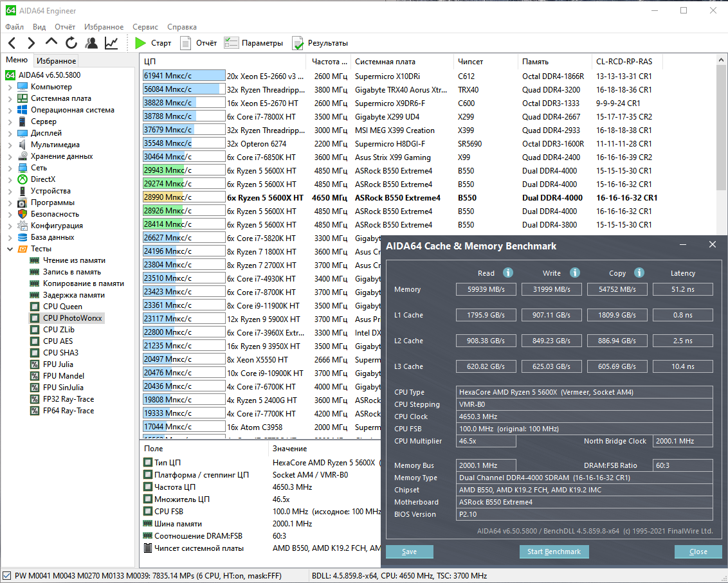
Task: Select the FP64 Ray-Trace test
Action: pos(68,411)
